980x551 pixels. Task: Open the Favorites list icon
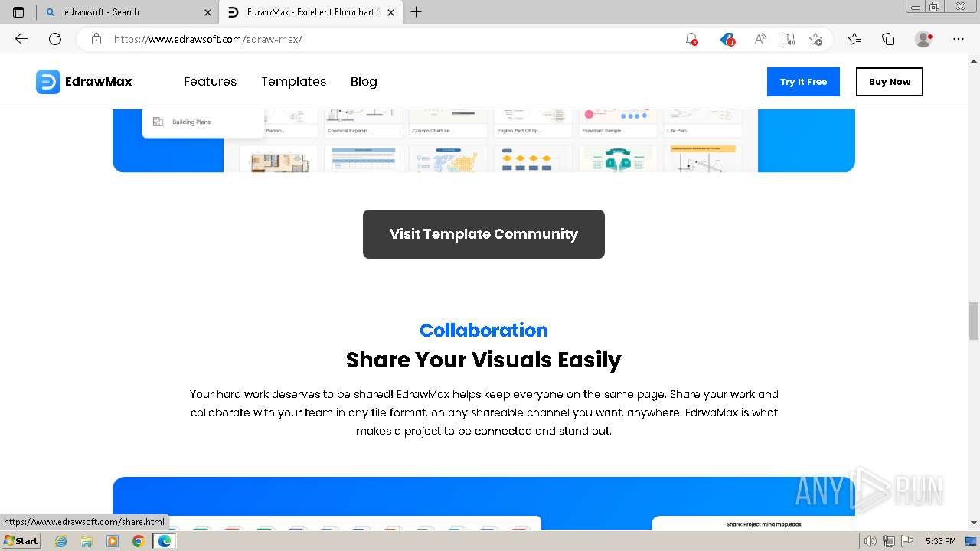tap(854, 39)
